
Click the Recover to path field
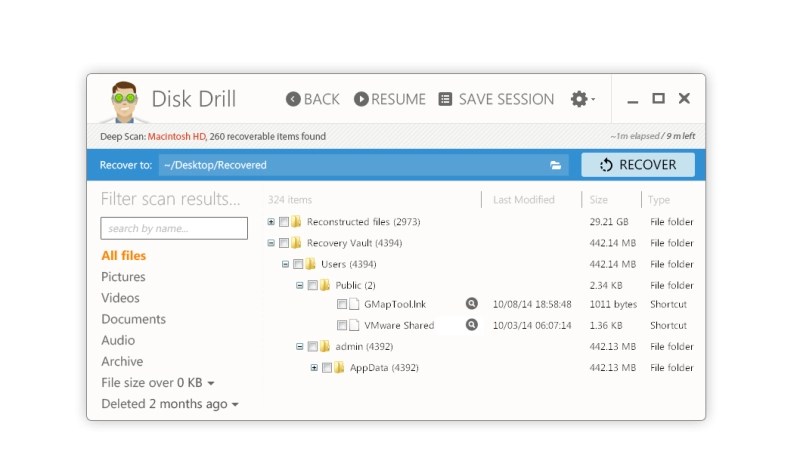pyautogui.click(x=363, y=165)
